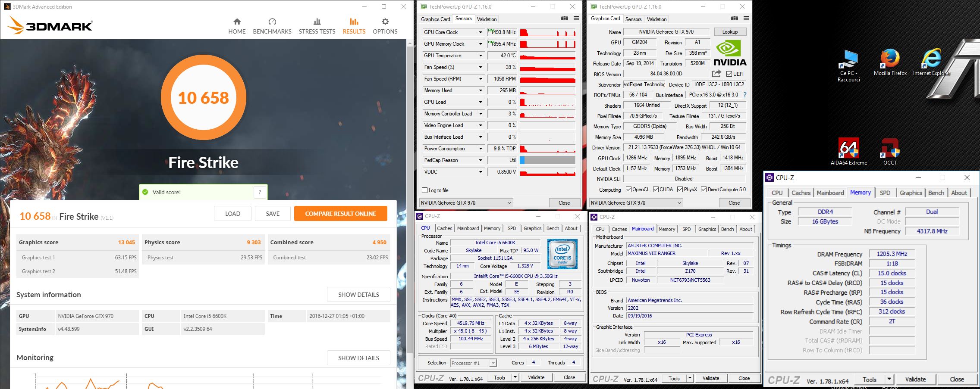Select 'Graphics test 1' row in 3DMark
This screenshot has width=980, height=389.
[x=78, y=258]
